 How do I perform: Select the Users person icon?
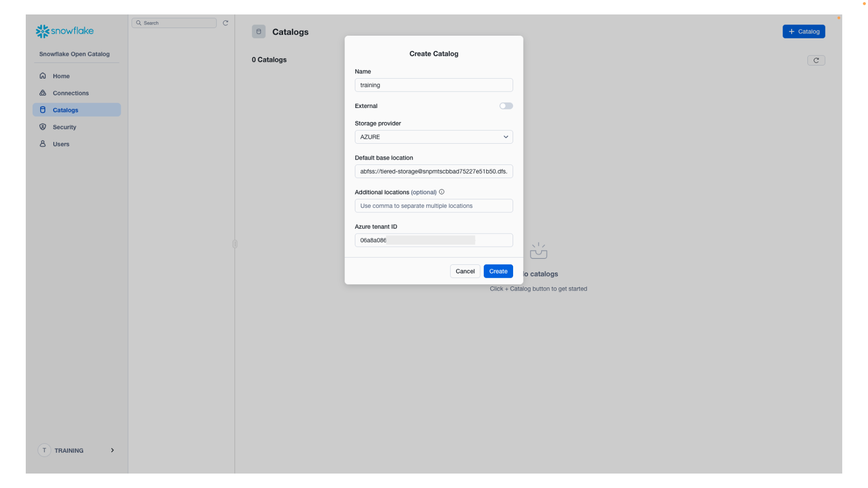pos(42,144)
